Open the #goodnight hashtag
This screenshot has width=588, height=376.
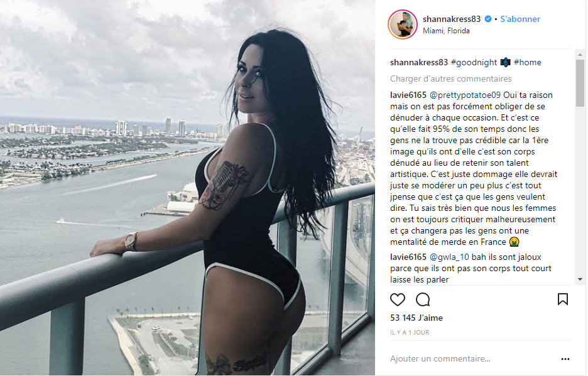click(474, 63)
